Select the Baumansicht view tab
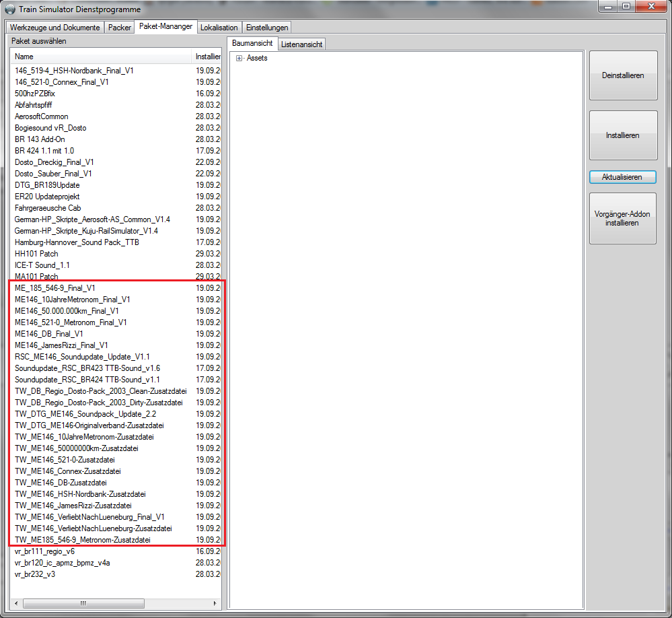 click(x=252, y=43)
